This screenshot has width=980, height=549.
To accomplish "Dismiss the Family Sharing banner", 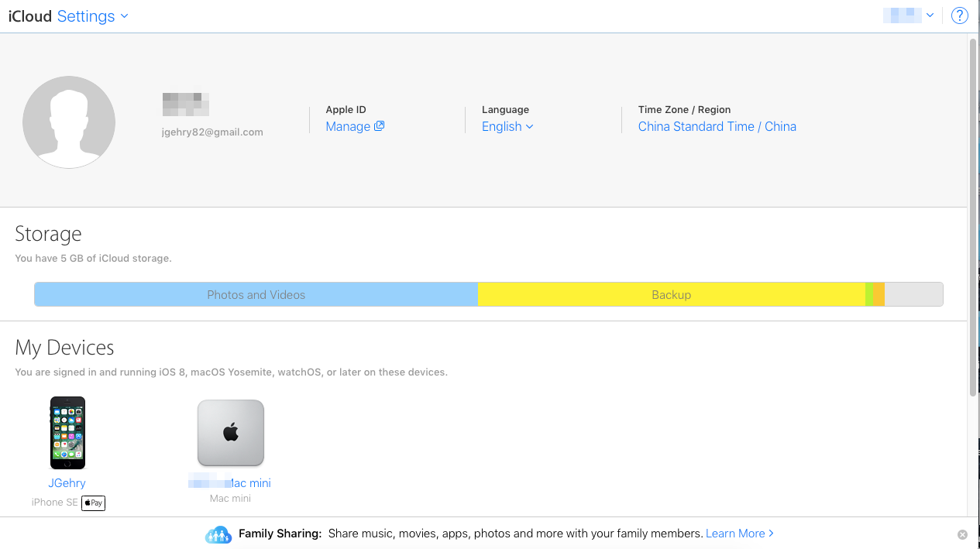I will click(962, 534).
